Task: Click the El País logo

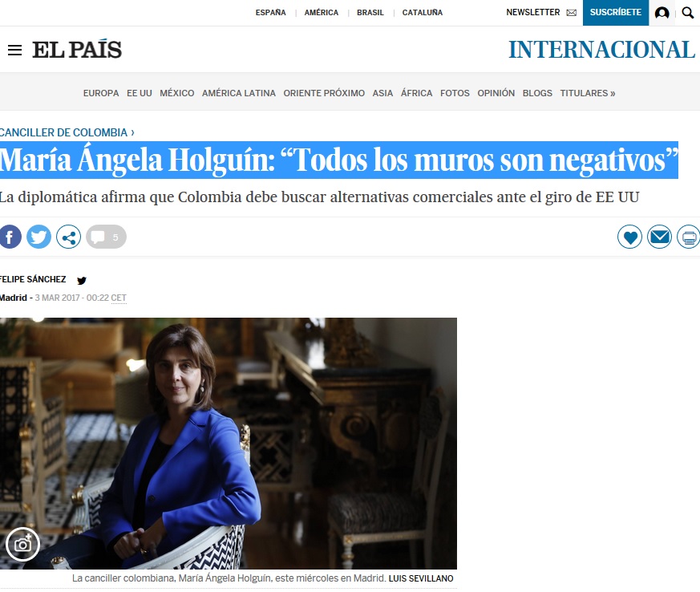Action: (77, 49)
